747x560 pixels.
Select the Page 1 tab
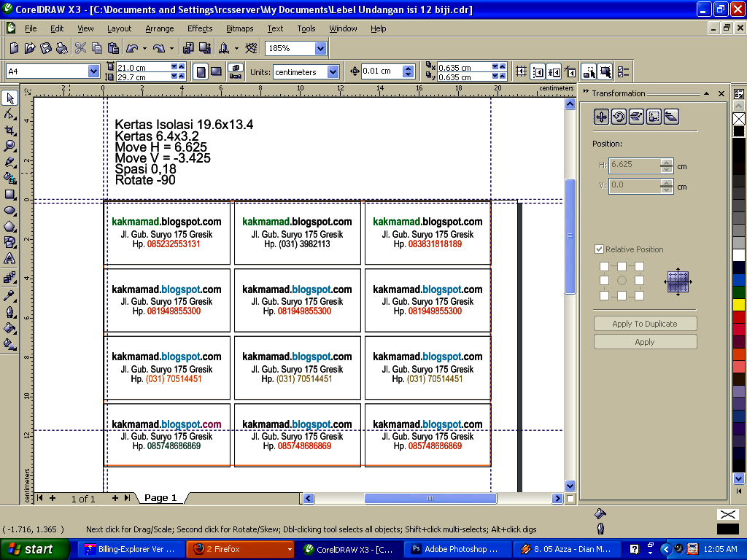point(160,497)
